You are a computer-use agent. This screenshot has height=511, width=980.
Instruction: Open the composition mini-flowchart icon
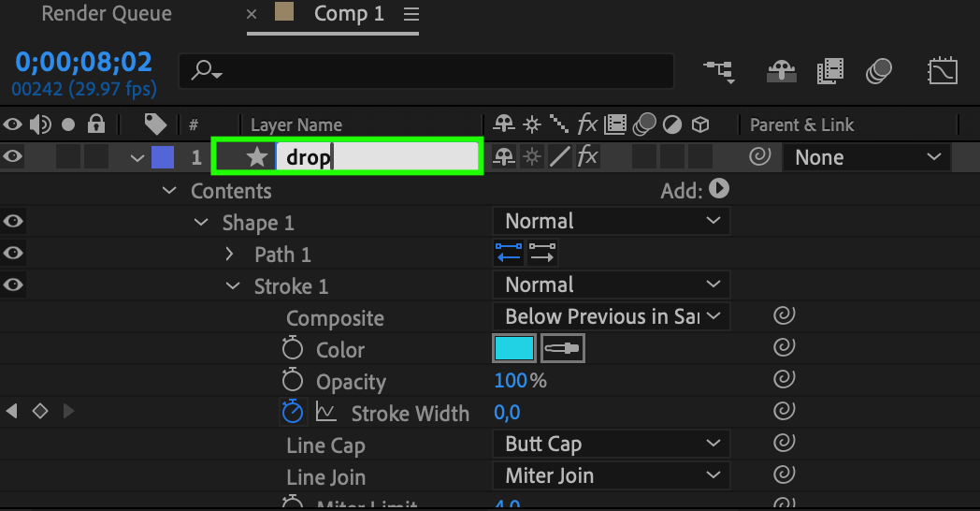pyautogui.click(x=719, y=72)
